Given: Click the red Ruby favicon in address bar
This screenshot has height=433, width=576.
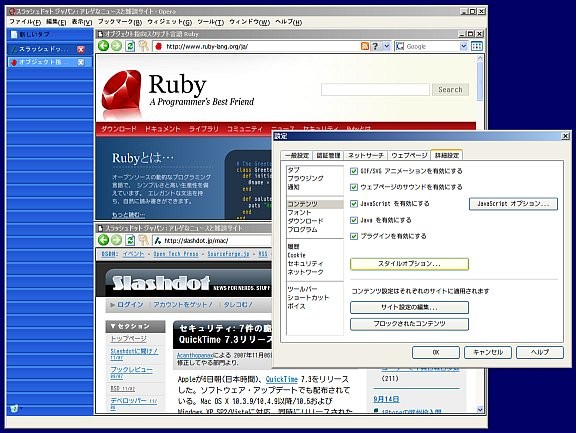Looking at the screenshot, I should 158,46.
